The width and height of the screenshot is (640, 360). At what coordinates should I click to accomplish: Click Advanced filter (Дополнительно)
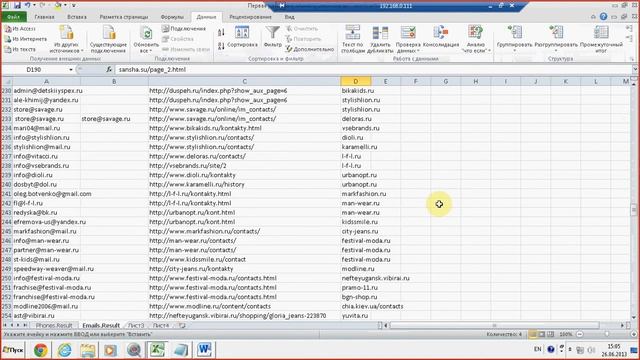click(x=310, y=49)
